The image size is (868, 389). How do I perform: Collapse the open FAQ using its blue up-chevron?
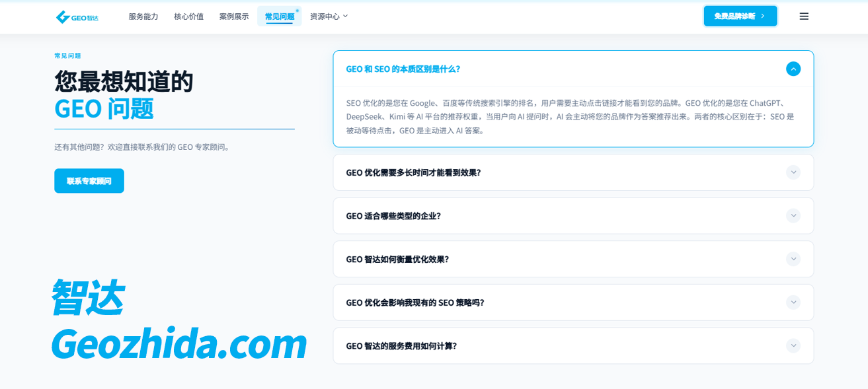click(793, 69)
